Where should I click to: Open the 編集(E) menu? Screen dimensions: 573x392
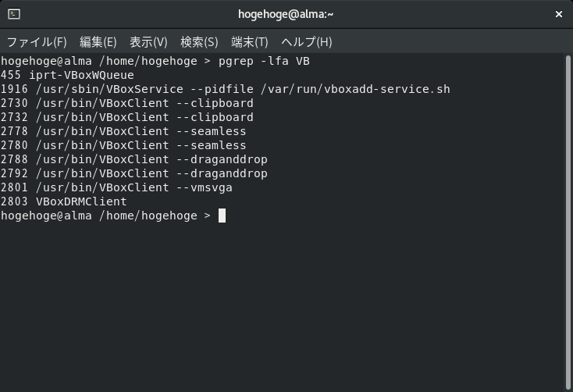pos(98,42)
